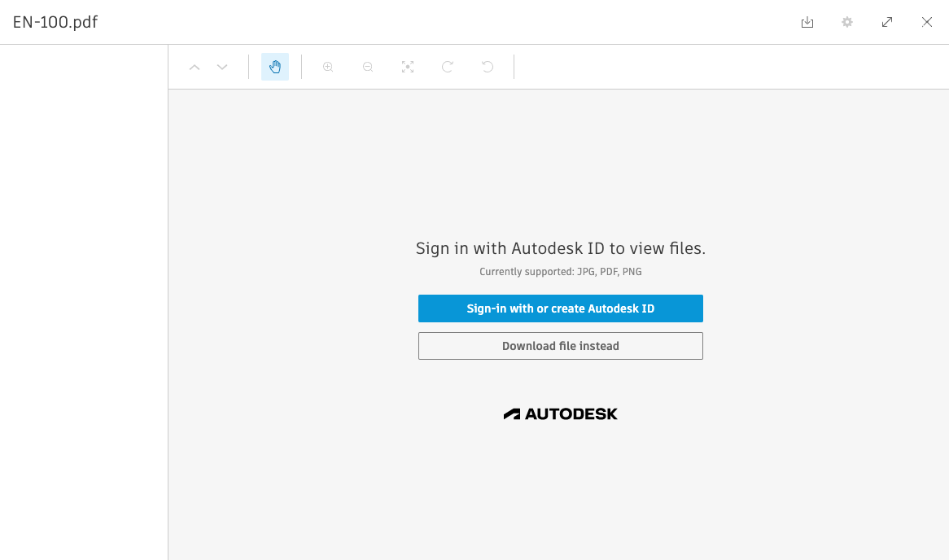Click Sign-in with or create Autodesk ID
Image resolution: width=949 pixels, height=560 pixels.
(x=561, y=308)
